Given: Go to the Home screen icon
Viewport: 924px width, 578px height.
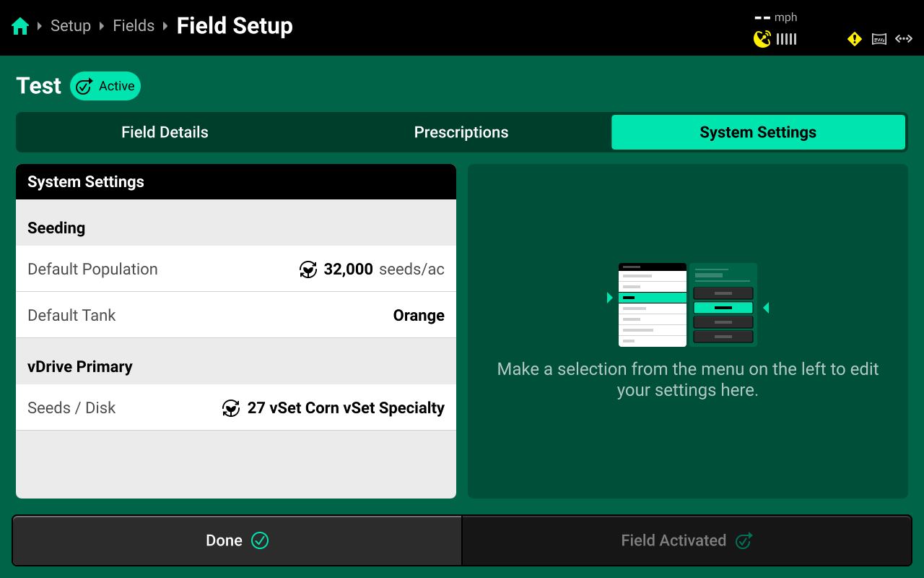Looking at the screenshot, I should point(20,27).
